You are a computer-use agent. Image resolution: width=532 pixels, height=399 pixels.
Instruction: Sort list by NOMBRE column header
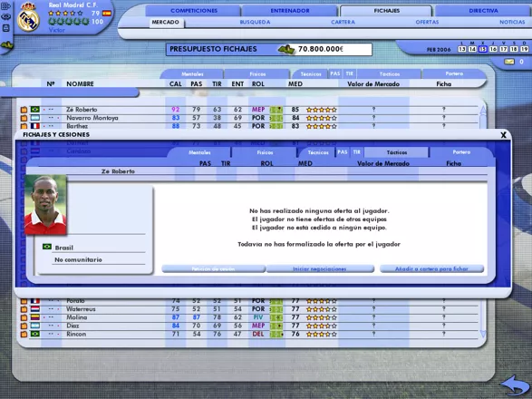coord(80,83)
